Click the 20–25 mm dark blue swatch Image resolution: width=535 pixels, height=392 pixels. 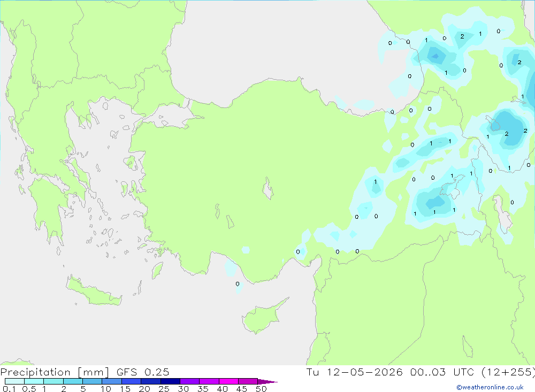pos(151,381)
